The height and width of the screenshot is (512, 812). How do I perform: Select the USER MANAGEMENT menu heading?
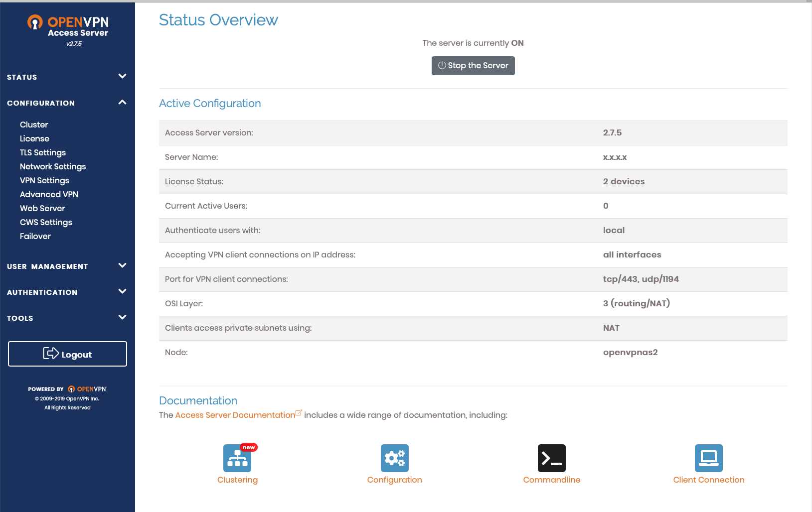point(47,266)
